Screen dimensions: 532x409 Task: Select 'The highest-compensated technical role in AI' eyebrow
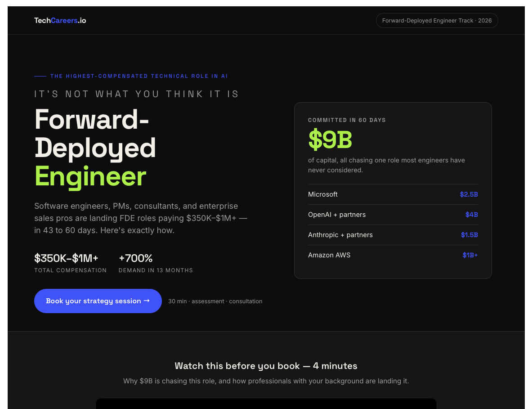139,76
